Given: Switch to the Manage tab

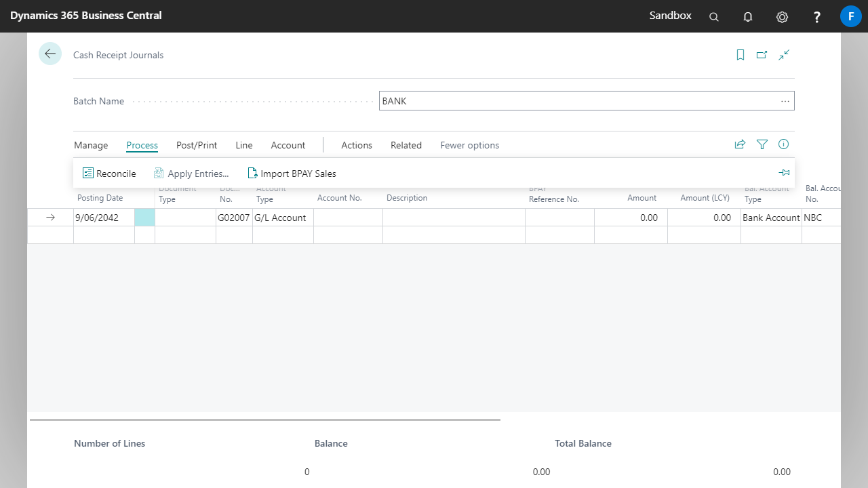Looking at the screenshot, I should click(x=91, y=145).
